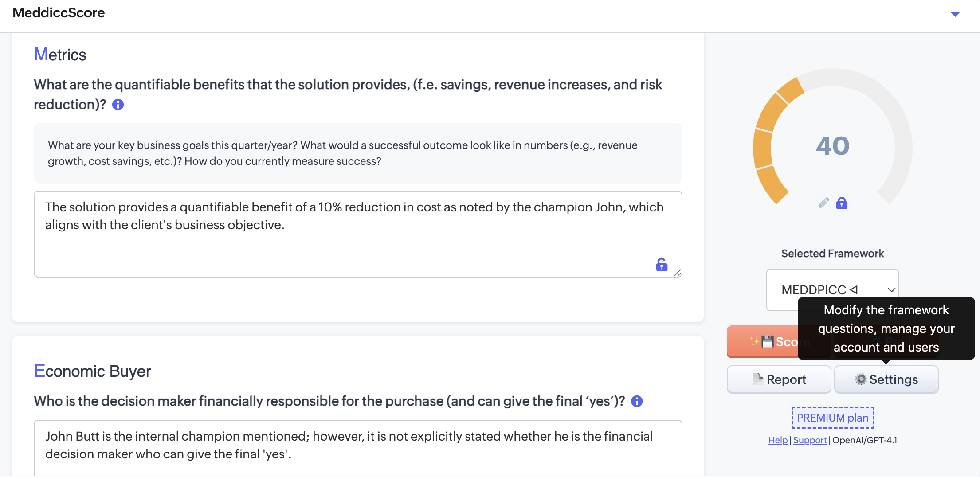Open the Help link
The height and width of the screenshot is (477, 980).
click(778, 440)
